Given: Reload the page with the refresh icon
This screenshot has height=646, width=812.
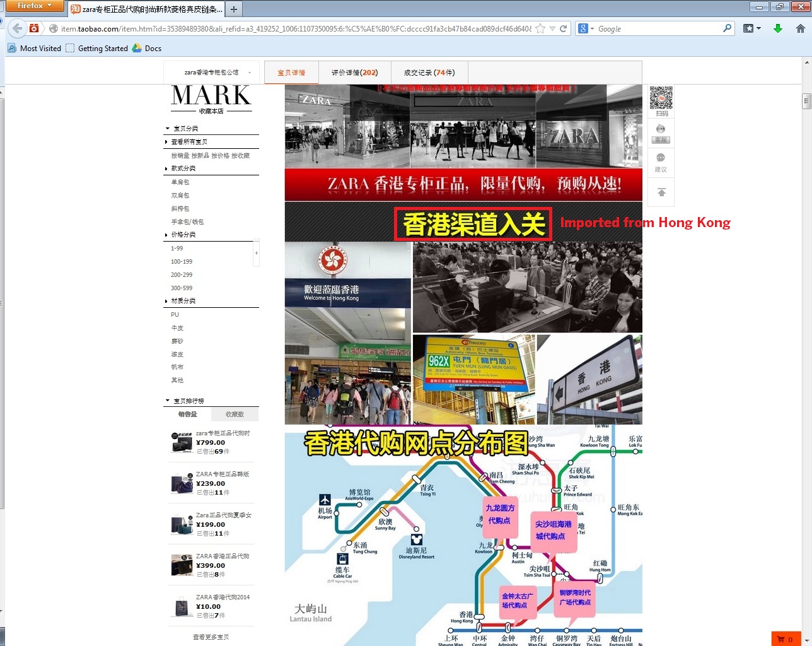Looking at the screenshot, I should [x=564, y=28].
